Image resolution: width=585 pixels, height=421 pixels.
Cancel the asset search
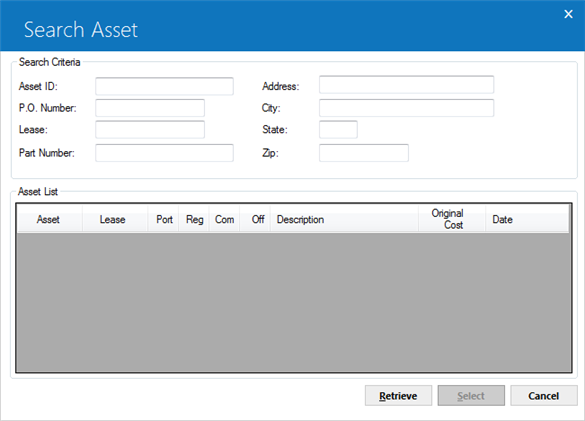pos(544,396)
